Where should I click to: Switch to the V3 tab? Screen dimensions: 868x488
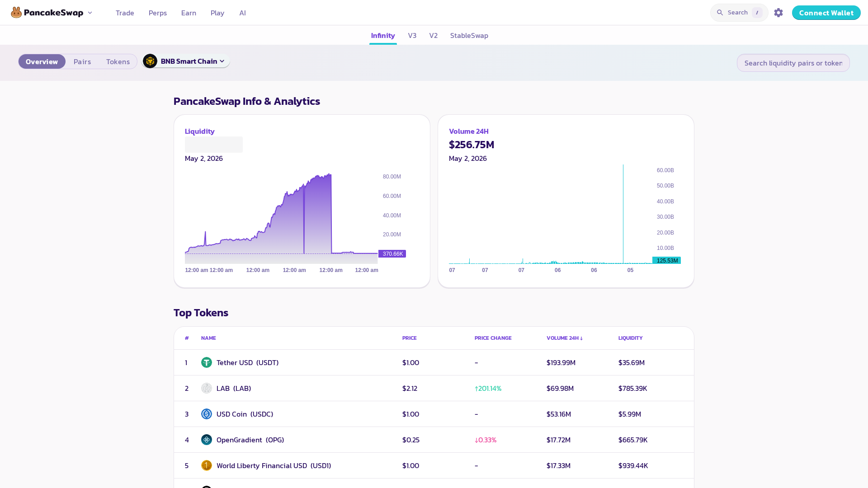click(x=412, y=35)
